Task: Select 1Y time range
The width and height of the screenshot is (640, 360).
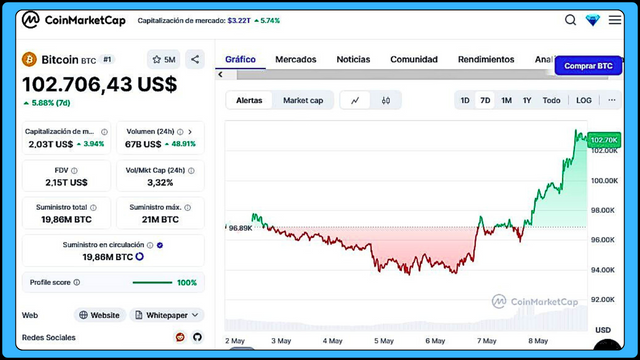Action: [527, 100]
